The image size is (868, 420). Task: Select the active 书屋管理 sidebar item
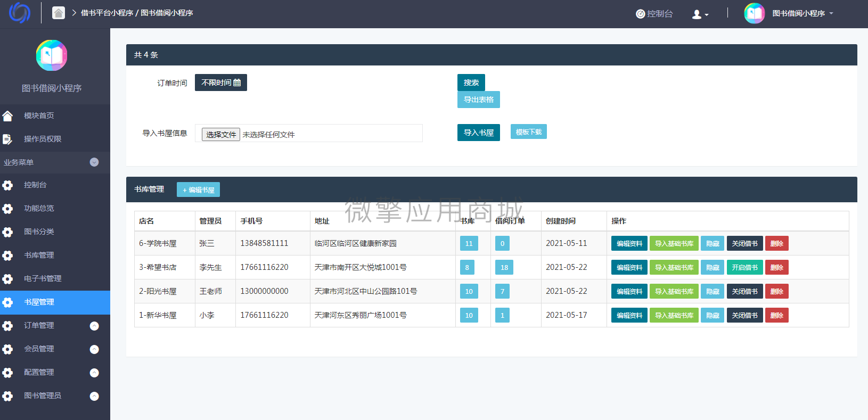(55, 302)
